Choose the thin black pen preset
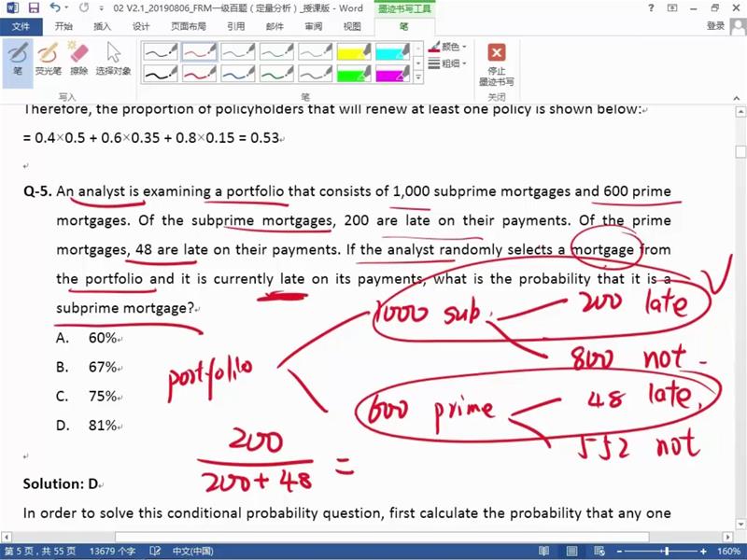Viewport: 747px width, 560px height. 161,52
